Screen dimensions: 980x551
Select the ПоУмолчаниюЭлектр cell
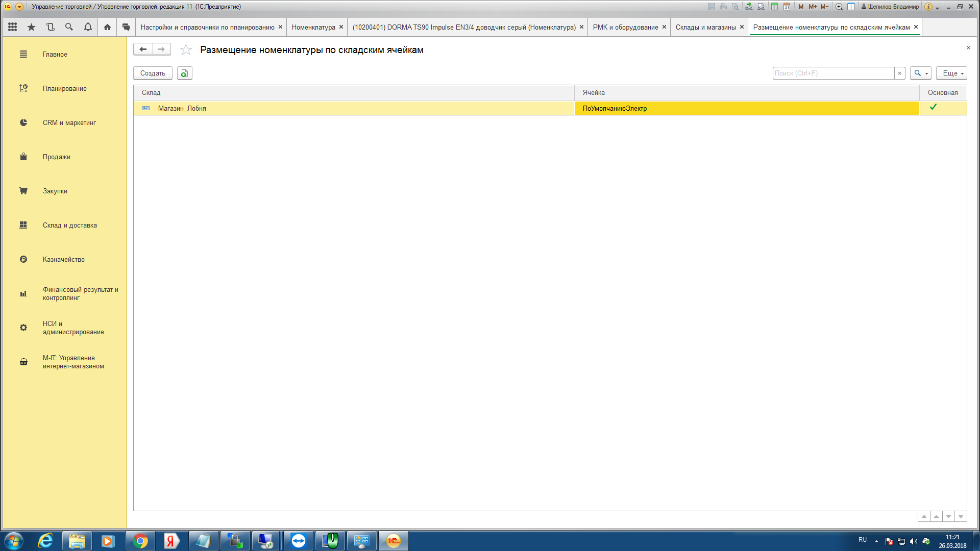(747, 108)
